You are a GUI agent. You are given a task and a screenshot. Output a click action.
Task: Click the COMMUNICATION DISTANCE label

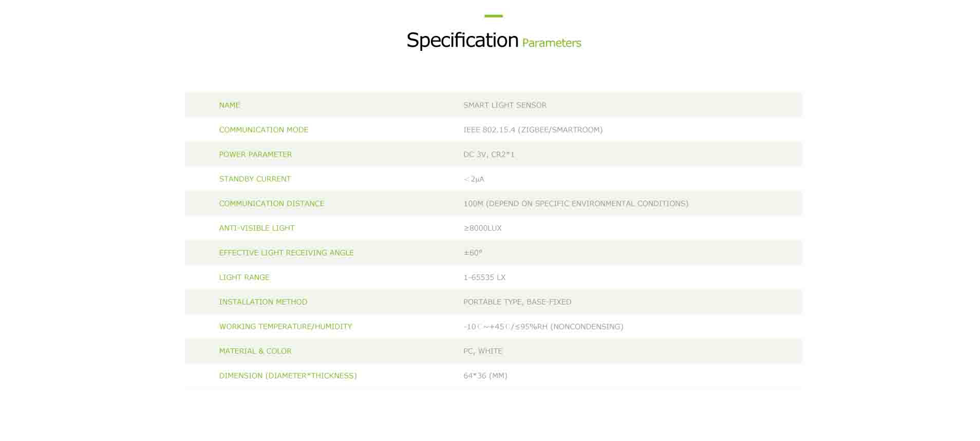(x=272, y=204)
